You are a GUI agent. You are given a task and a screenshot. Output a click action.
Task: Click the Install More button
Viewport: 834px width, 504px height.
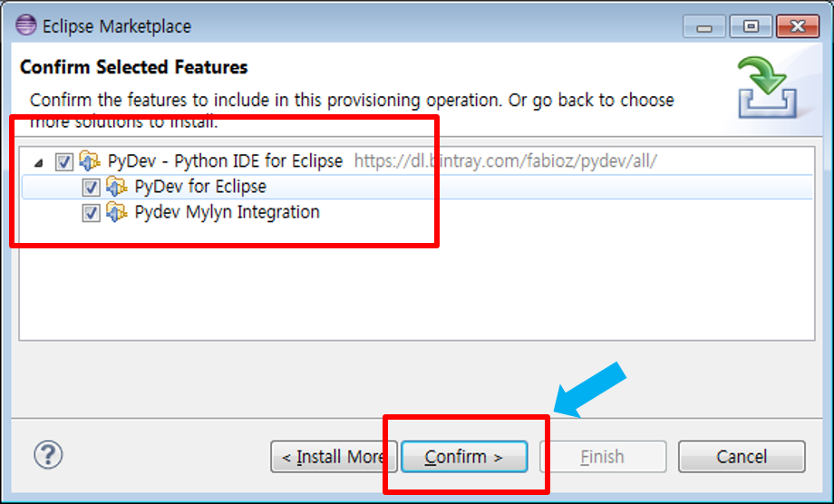click(x=333, y=457)
